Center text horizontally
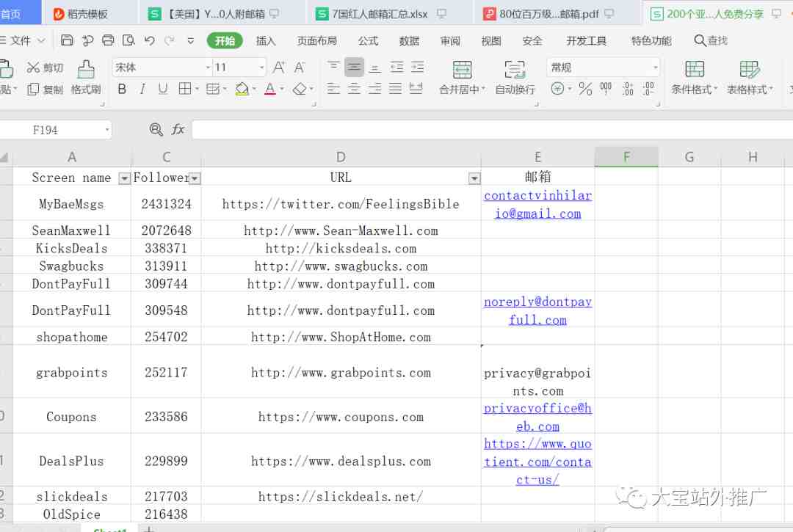The height and width of the screenshot is (532, 793). (354, 89)
